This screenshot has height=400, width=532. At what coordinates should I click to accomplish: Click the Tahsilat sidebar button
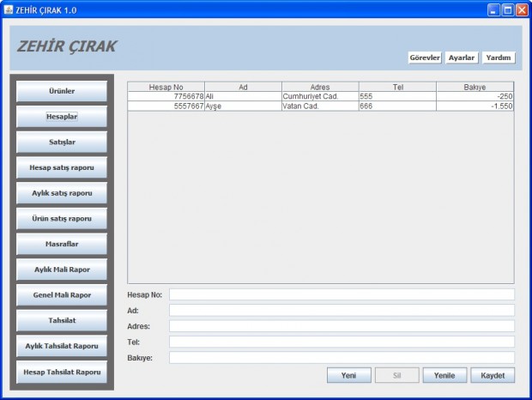(62, 320)
